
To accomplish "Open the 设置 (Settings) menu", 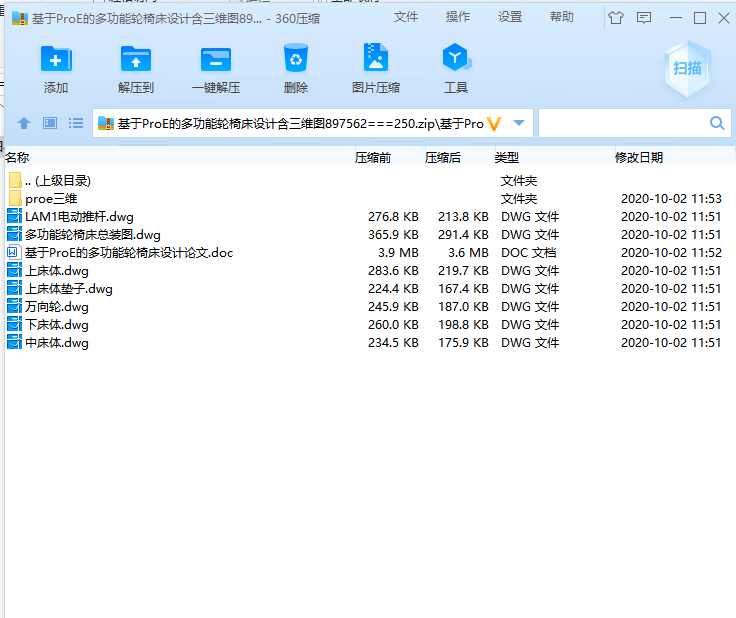I will (x=510, y=17).
